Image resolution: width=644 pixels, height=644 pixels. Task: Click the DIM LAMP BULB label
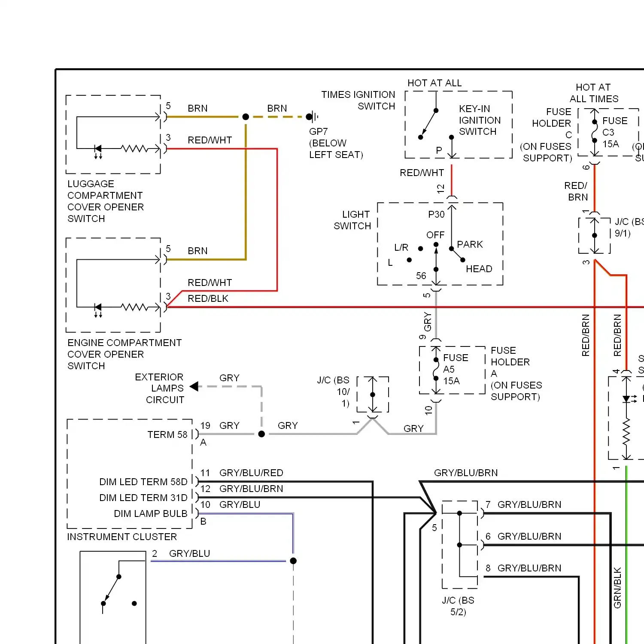click(151, 513)
